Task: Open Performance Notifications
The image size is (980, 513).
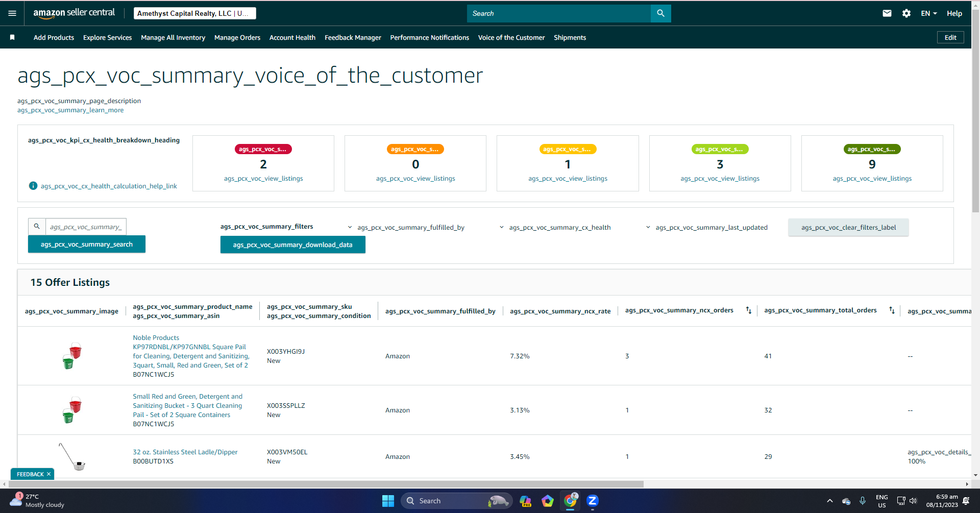Action: coord(429,37)
